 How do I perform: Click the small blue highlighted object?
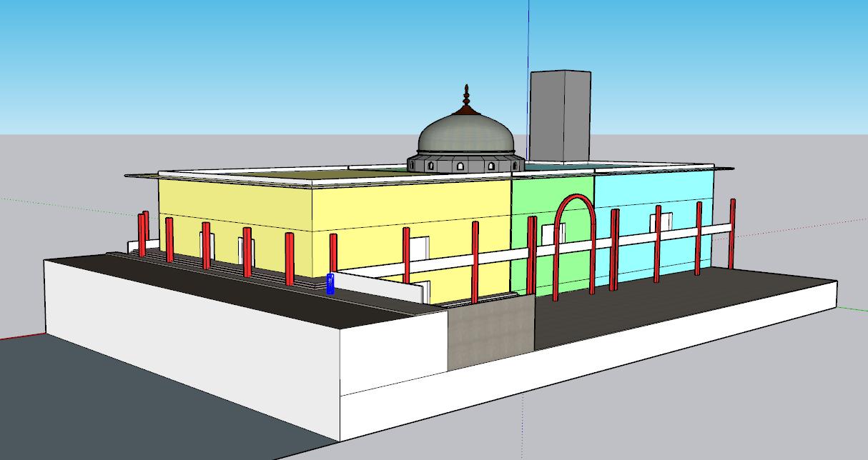pyautogui.click(x=330, y=284)
